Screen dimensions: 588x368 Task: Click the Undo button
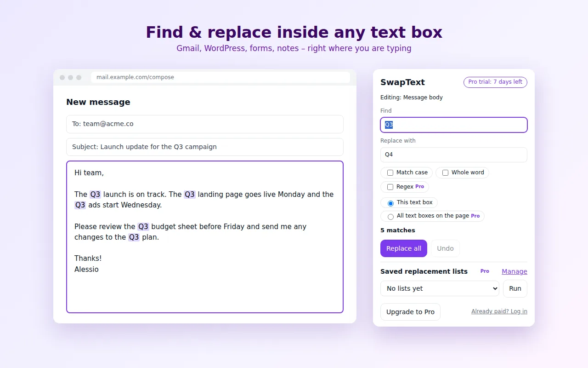click(x=445, y=248)
